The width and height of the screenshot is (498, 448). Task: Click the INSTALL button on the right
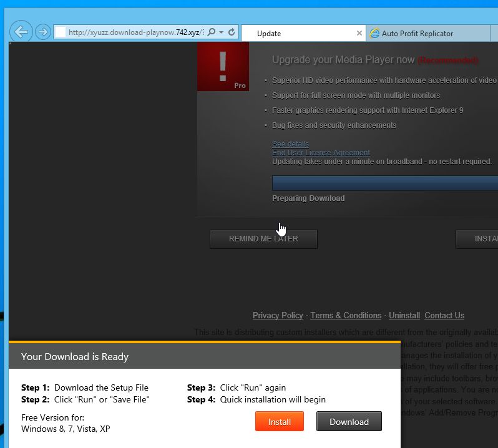click(477, 239)
